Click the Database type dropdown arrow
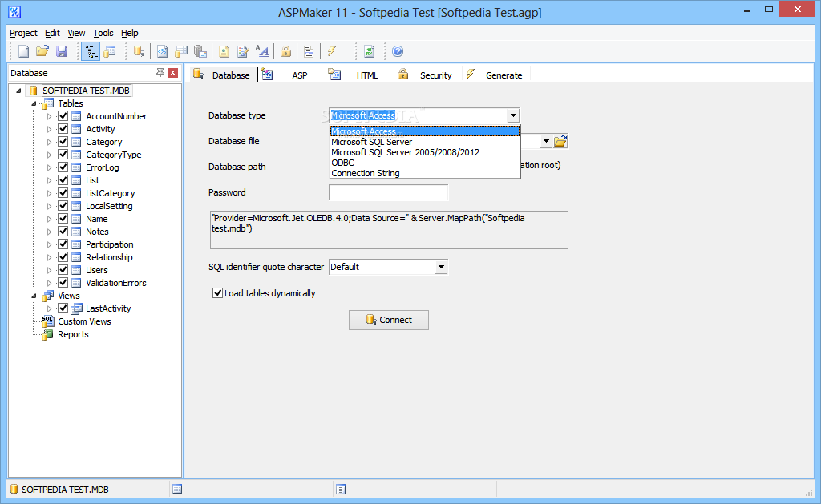 point(513,115)
